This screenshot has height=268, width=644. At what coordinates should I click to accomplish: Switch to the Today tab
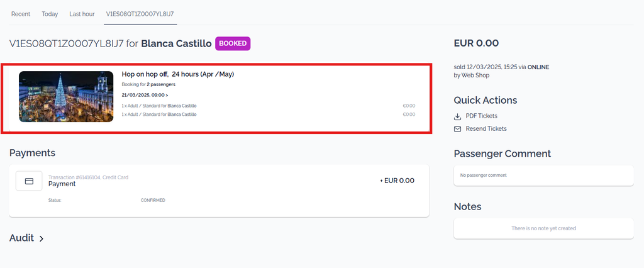(x=50, y=14)
